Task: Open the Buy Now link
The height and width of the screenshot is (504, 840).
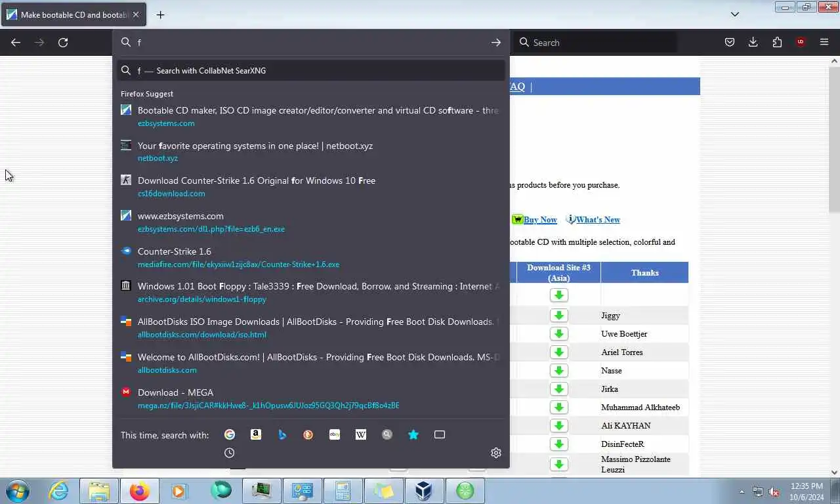Action: (540, 220)
